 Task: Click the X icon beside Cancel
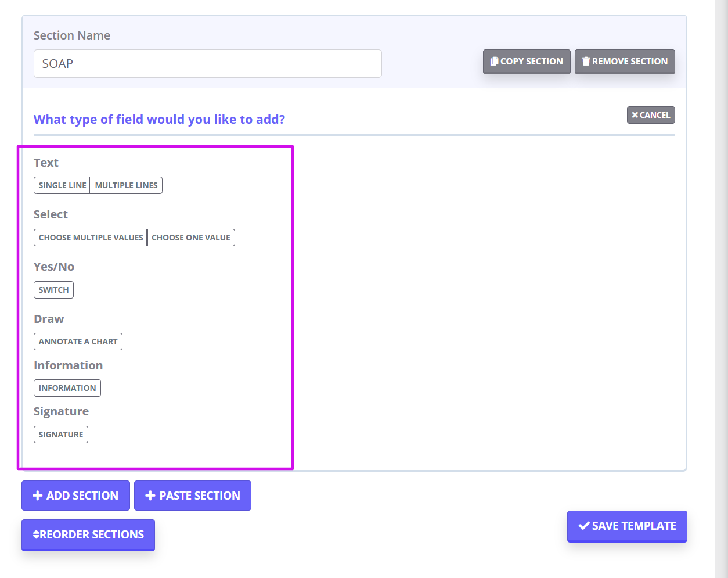635,115
